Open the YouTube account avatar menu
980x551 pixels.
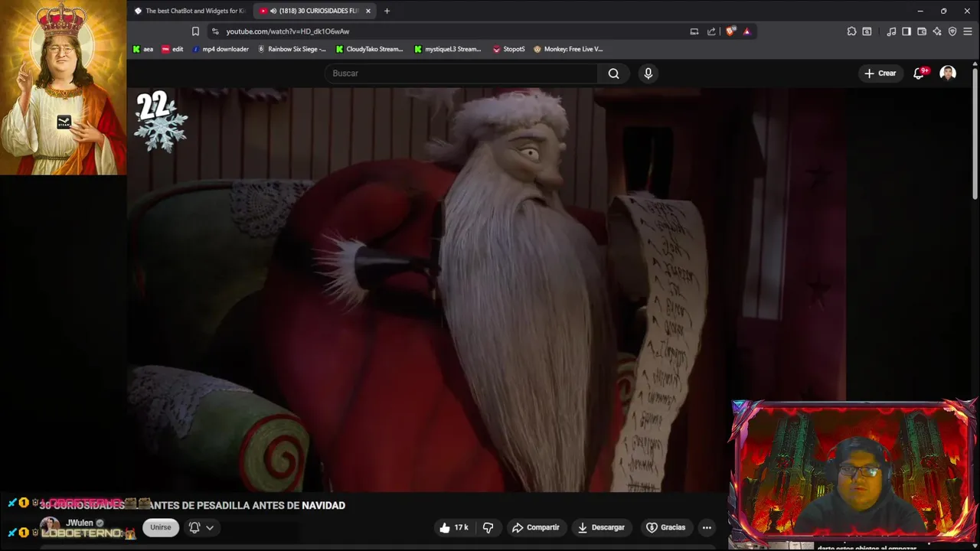tap(948, 73)
